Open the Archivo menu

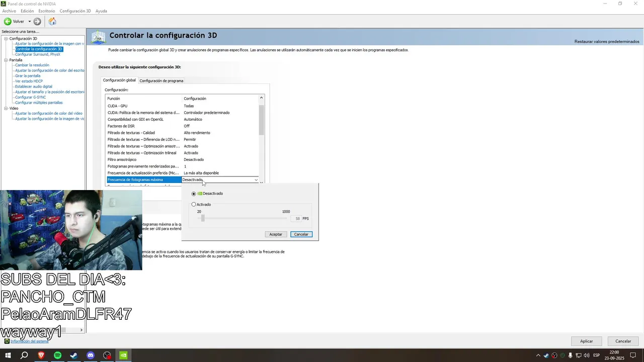coord(9,11)
